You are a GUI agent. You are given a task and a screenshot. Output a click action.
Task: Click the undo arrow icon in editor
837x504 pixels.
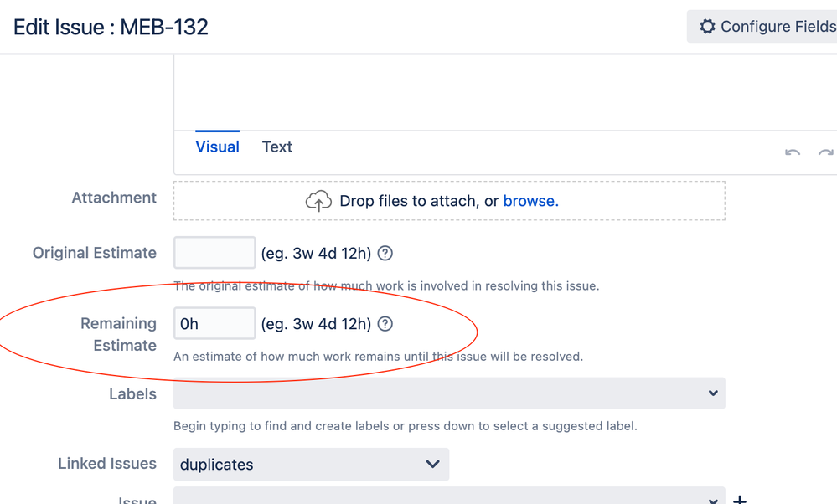[792, 153]
